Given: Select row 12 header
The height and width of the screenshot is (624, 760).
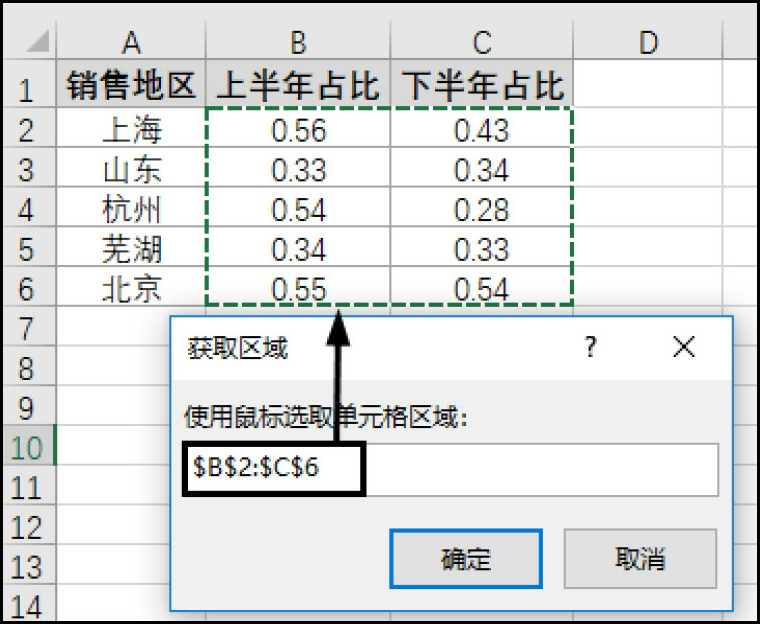Looking at the screenshot, I should click(x=29, y=525).
